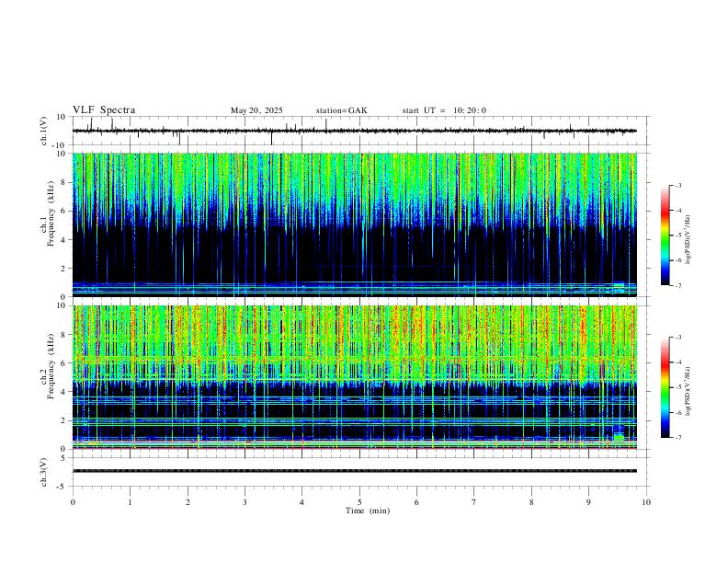Image resolution: width=728 pixels, height=563 pixels.
Task: Click the upper colorbar beside ch.1 spectrogram
Action: [x=665, y=236]
